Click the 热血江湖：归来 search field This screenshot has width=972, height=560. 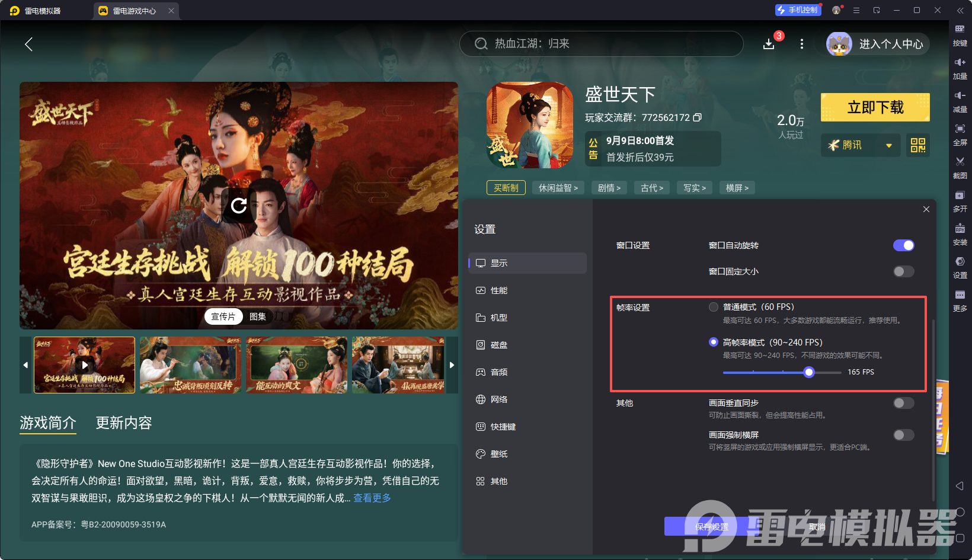pos(601,43)
